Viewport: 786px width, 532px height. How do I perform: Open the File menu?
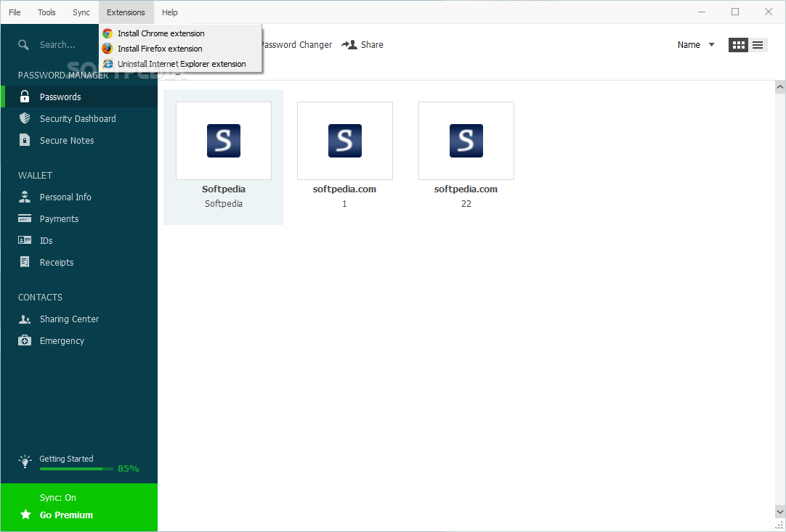coord(15,12)
